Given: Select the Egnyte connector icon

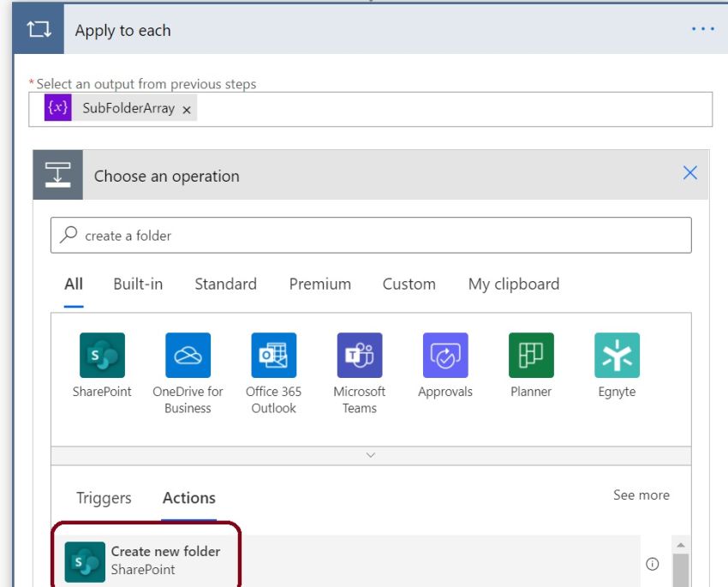Looking at the screenshot, I should click(x=617, y=356).
